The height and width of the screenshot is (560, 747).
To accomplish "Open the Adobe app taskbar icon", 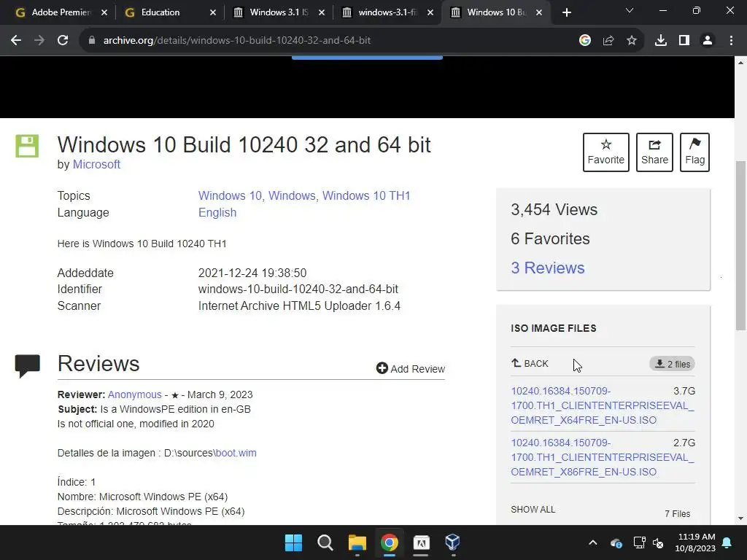I will [x=421, y=542].
